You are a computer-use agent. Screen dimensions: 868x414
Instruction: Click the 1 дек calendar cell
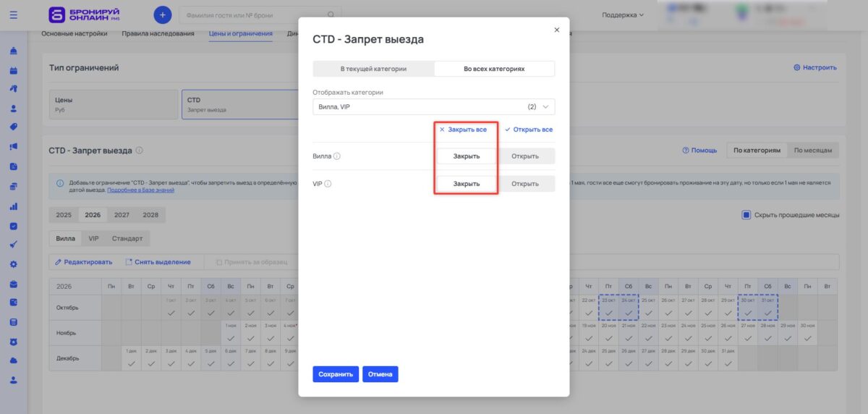click(131, 358)
